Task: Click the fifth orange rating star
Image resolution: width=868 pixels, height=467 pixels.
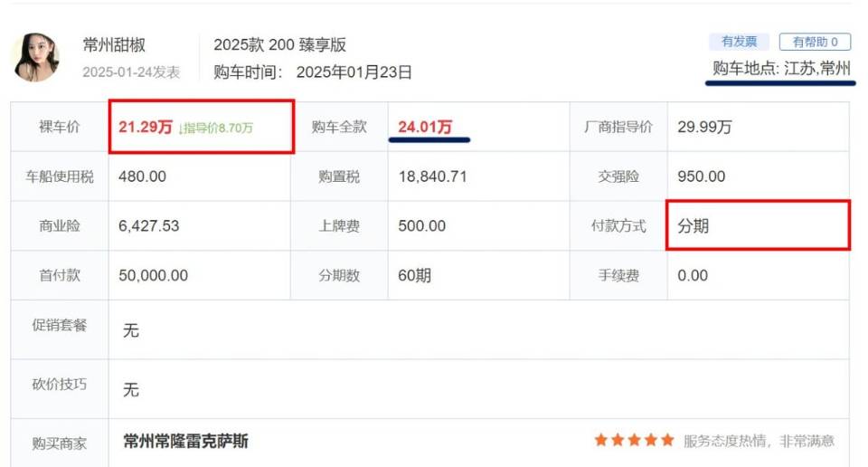Action: 667,441
